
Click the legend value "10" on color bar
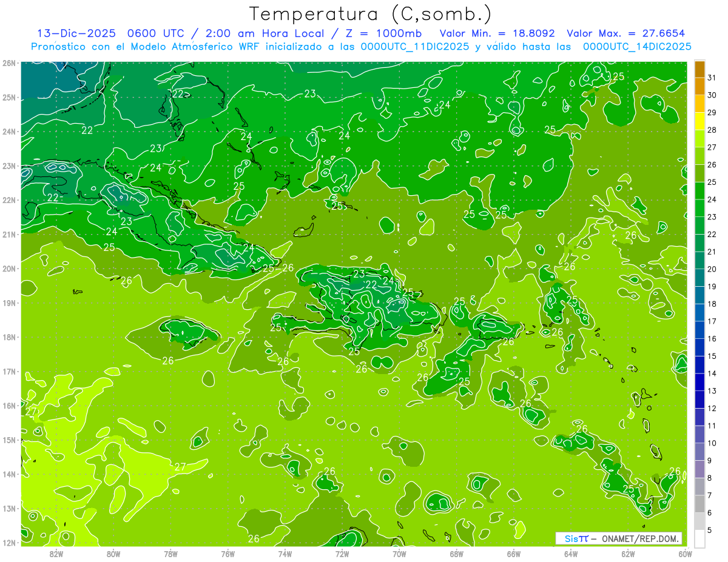(712, 443)
